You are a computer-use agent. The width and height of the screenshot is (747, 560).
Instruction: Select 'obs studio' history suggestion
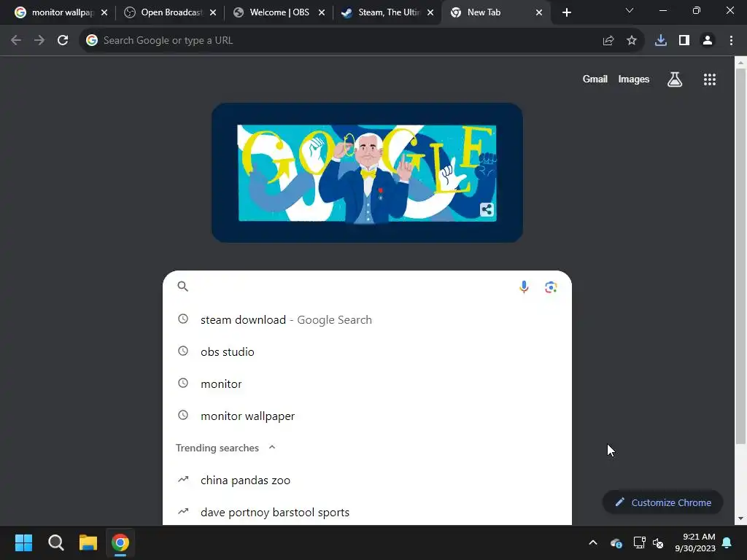tap(367, 352)
